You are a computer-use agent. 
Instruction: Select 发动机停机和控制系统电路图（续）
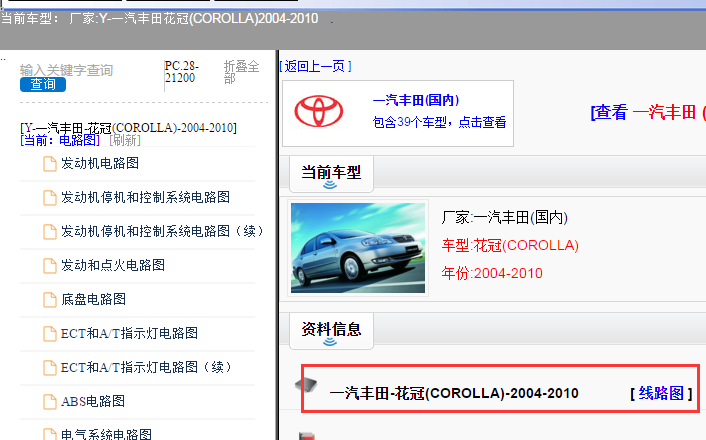tap(163, 231)
